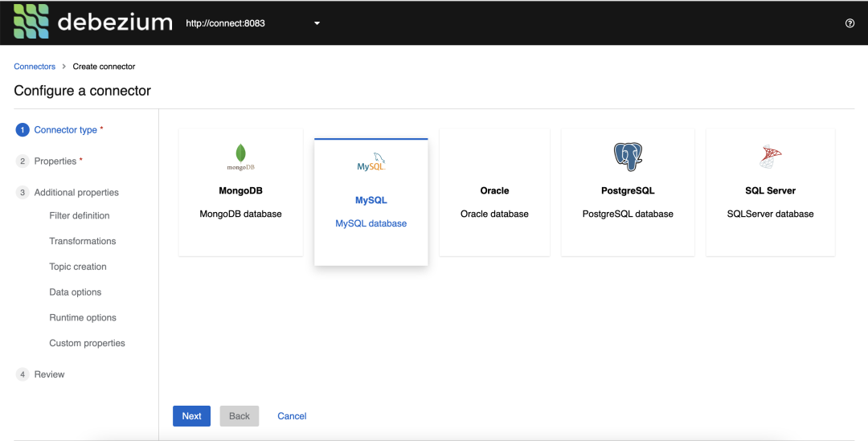The width and height of the screenshot is (868, 441).
Task: Click the MongoDB leaf logo
Action: [241, 157]
